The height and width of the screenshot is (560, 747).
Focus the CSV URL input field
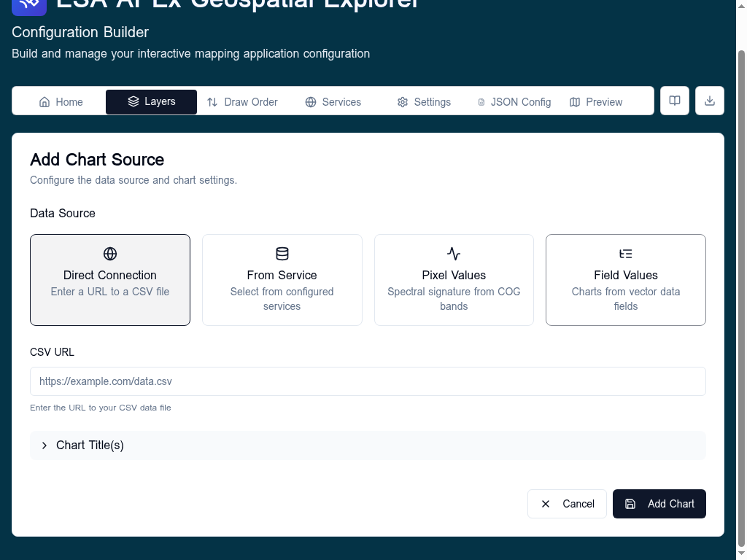click(x=368, y=381)
